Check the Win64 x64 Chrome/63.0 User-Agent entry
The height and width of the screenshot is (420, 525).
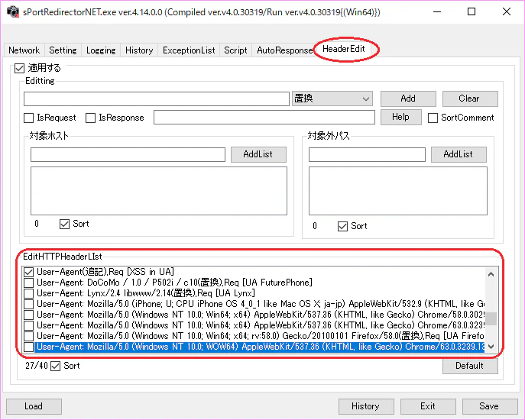coord(29,325)
